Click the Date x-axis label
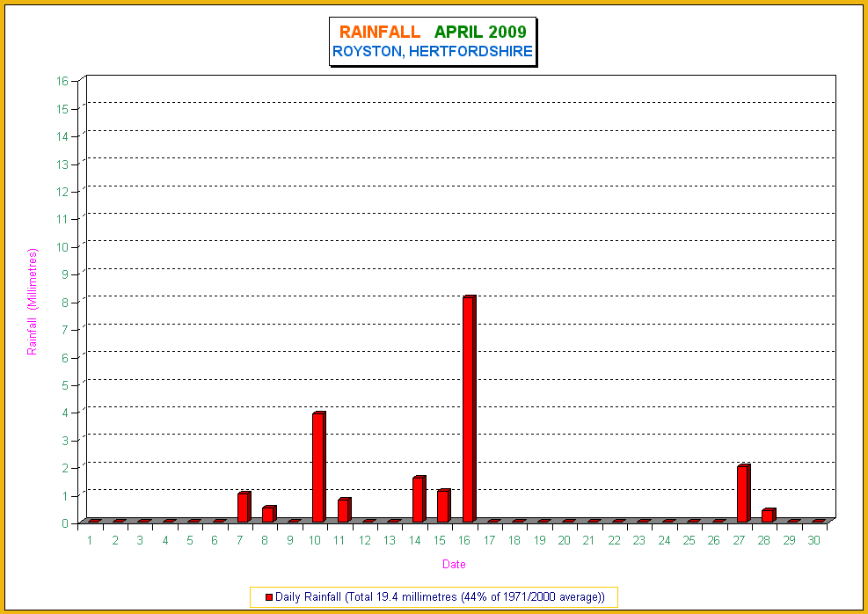This screenshot has height=614, width=868. tap(454, 565)
